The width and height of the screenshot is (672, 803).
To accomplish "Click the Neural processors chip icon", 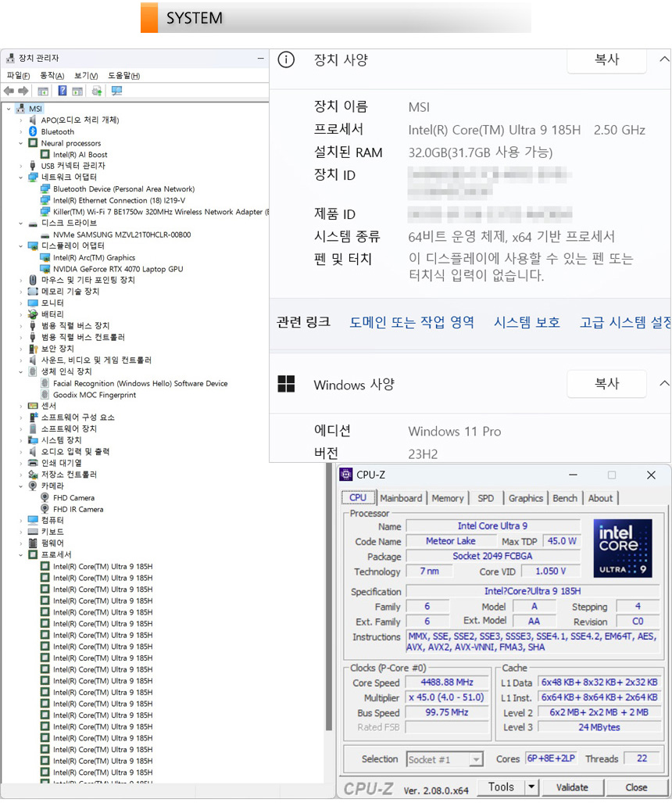I will [34, 143].
